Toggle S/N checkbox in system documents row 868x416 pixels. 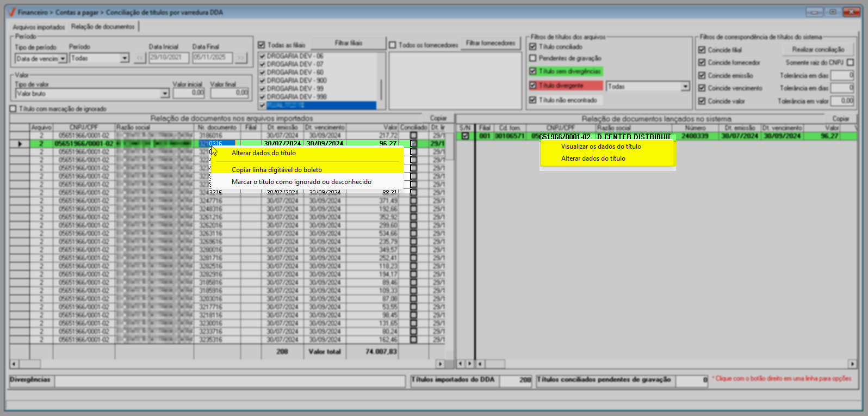(465, 136)
